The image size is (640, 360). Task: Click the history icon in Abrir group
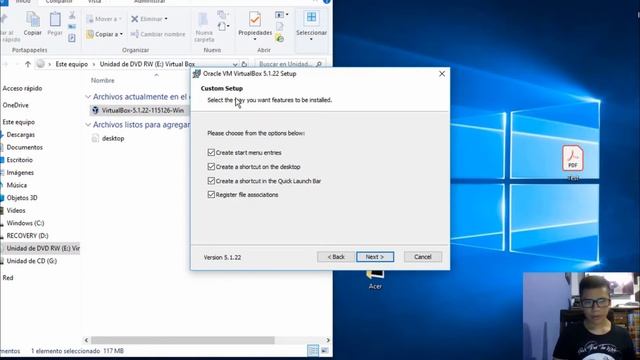coord(280,38)
